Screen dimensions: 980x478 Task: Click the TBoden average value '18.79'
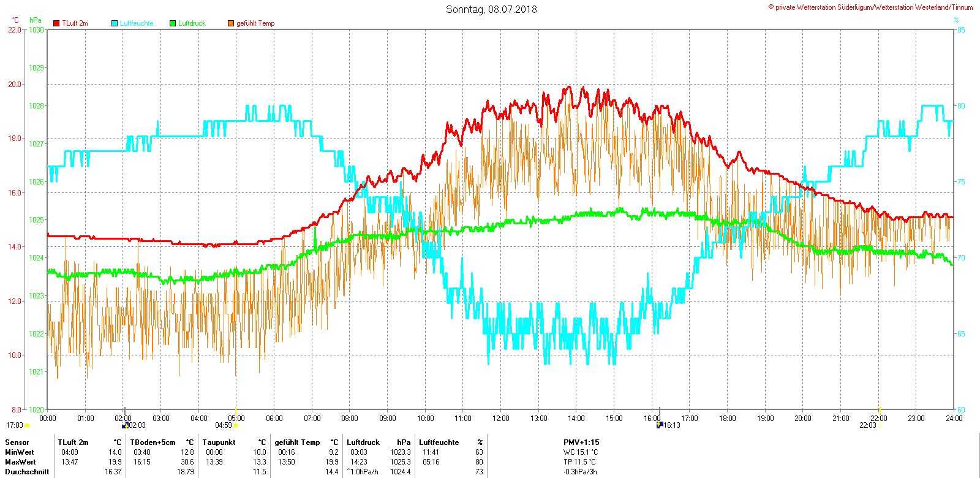(186, 472)
